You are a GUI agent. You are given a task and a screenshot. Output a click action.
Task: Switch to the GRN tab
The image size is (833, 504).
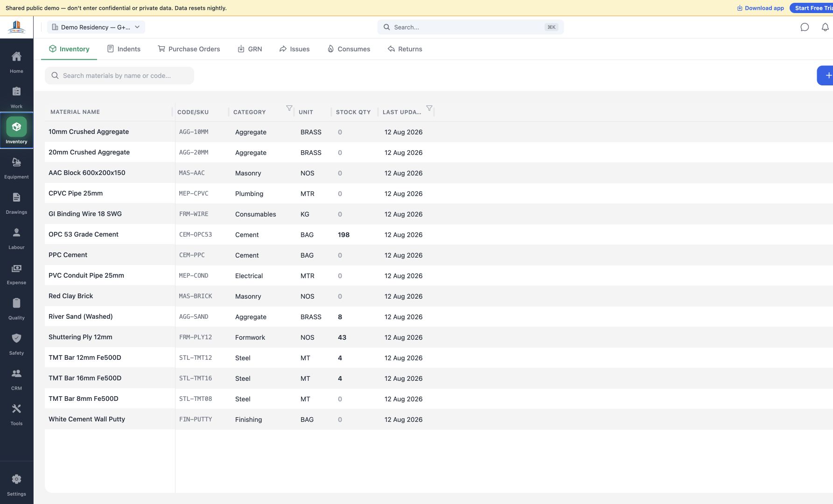tap(250, 49)
